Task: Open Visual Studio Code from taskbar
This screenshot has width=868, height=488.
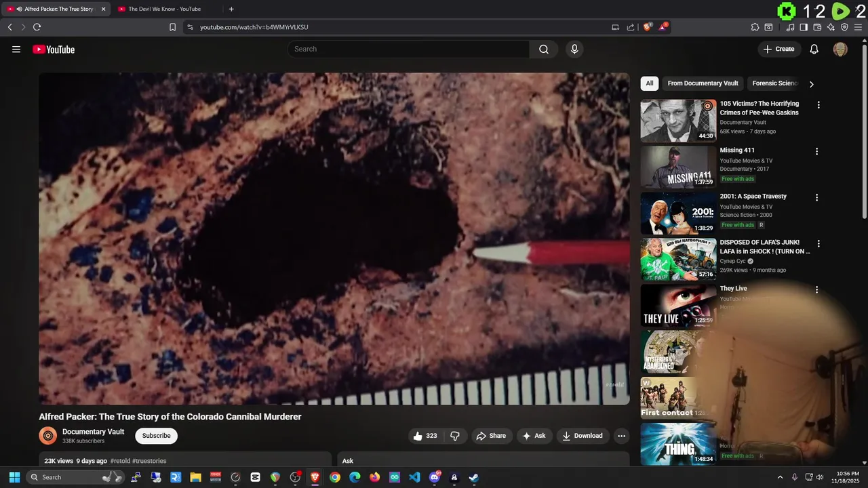Action: tap(414, 477)
